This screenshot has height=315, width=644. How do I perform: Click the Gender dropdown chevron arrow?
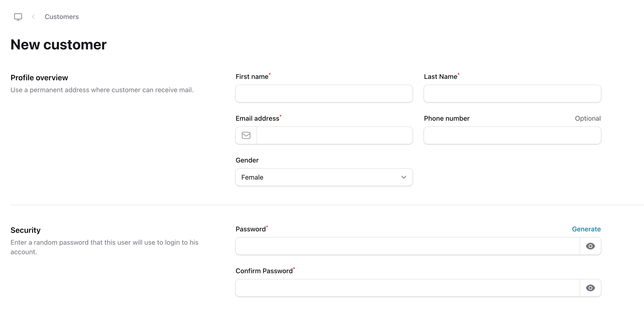coord(404,177)
